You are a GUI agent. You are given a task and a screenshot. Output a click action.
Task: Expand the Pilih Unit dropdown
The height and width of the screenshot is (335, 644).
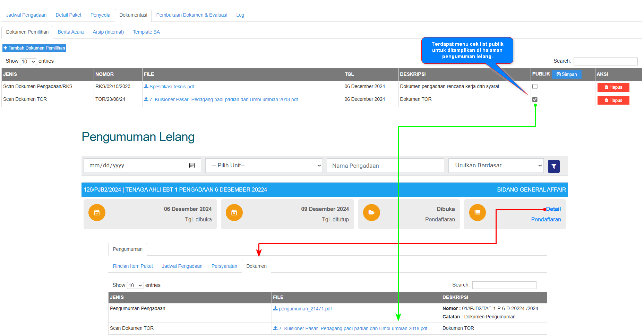pos(264,166)
